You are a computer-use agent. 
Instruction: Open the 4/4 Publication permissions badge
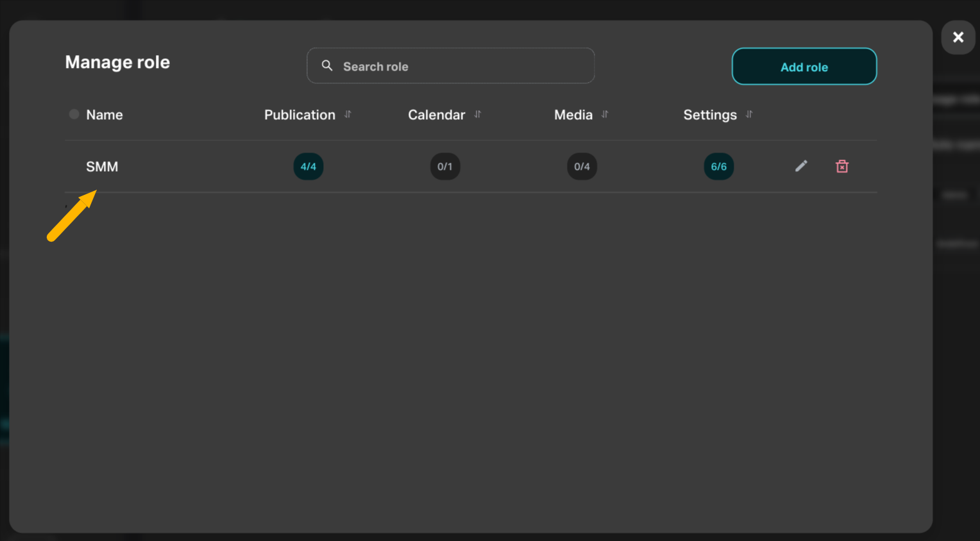[308, 167]
